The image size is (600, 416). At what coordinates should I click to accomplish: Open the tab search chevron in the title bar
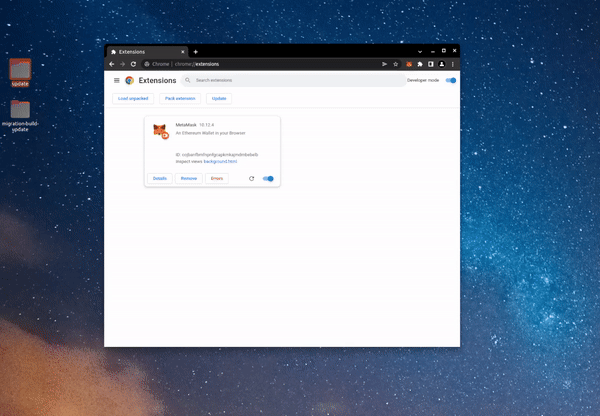[420, 52]
